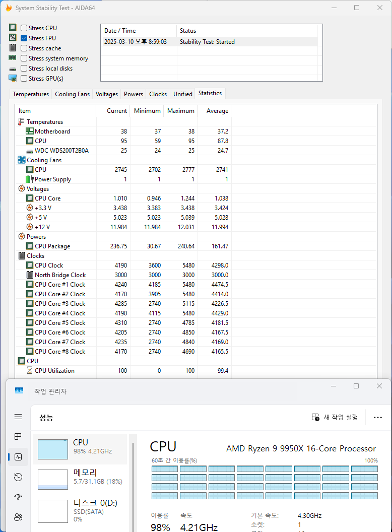392x532 pixels.
Task: Select the +12 V voltage row
Action: click(x=123, y=227)
